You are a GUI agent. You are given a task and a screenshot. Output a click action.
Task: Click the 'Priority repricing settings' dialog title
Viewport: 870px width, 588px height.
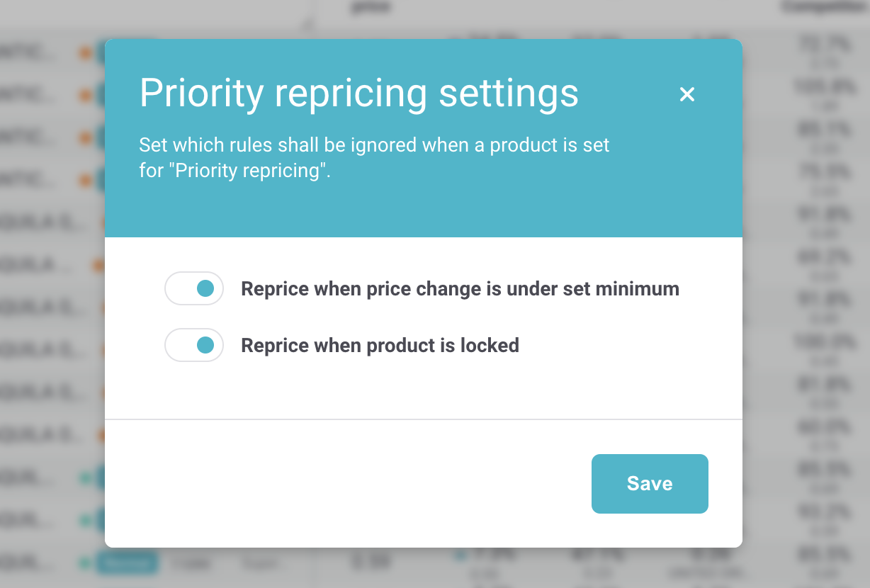pos(359,93)
